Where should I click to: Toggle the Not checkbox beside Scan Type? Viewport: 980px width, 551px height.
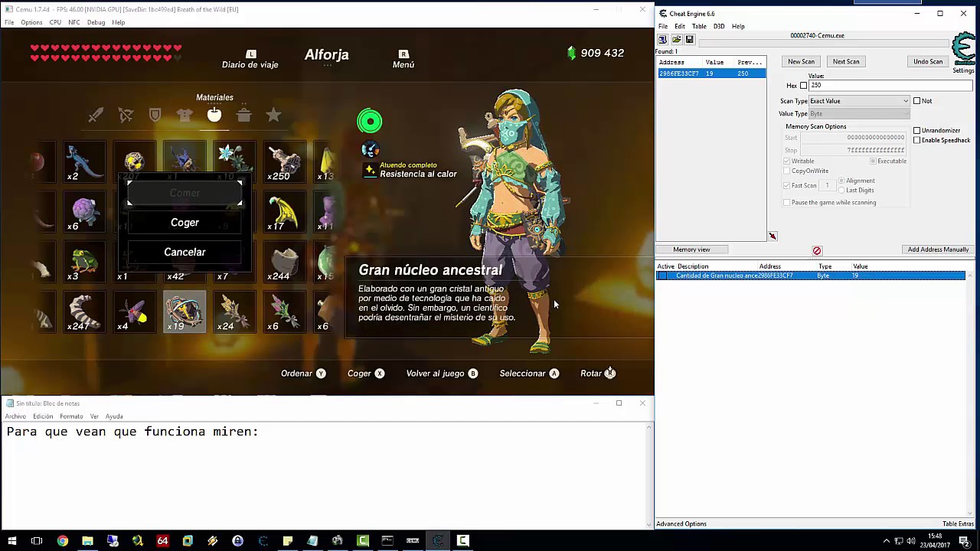916,101
